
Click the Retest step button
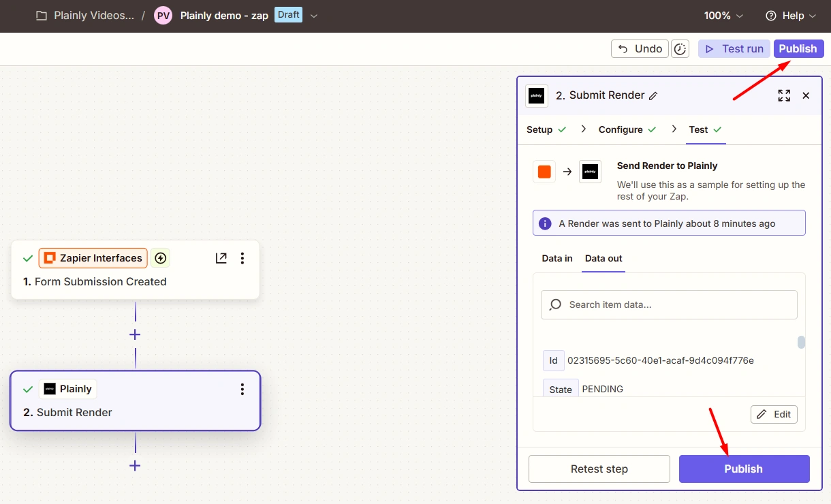tap(599, 469)
